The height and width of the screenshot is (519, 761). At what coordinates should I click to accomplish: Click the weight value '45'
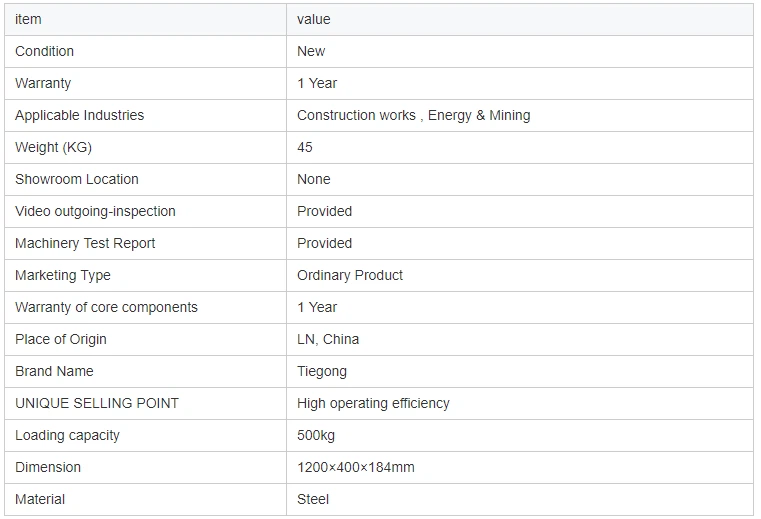coord(305,147)
